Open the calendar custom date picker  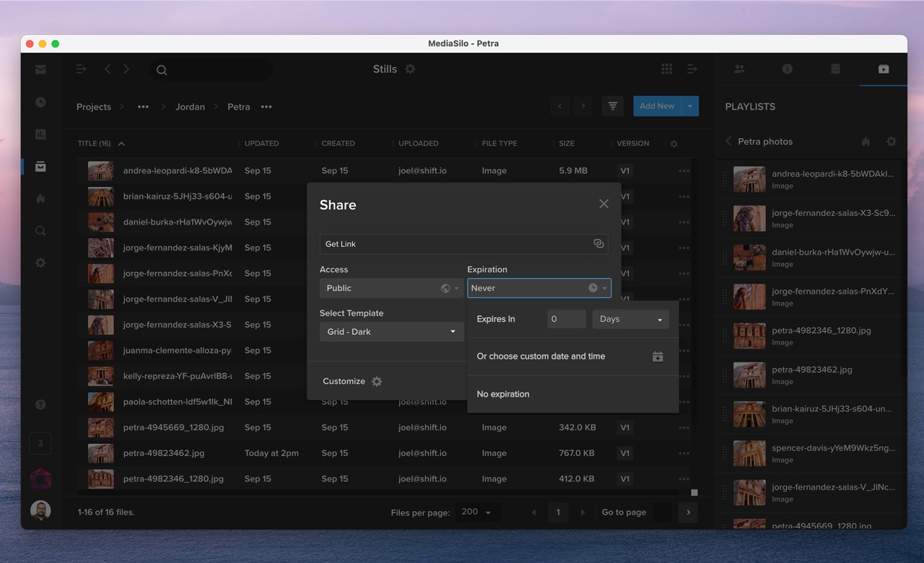[658, 357]
